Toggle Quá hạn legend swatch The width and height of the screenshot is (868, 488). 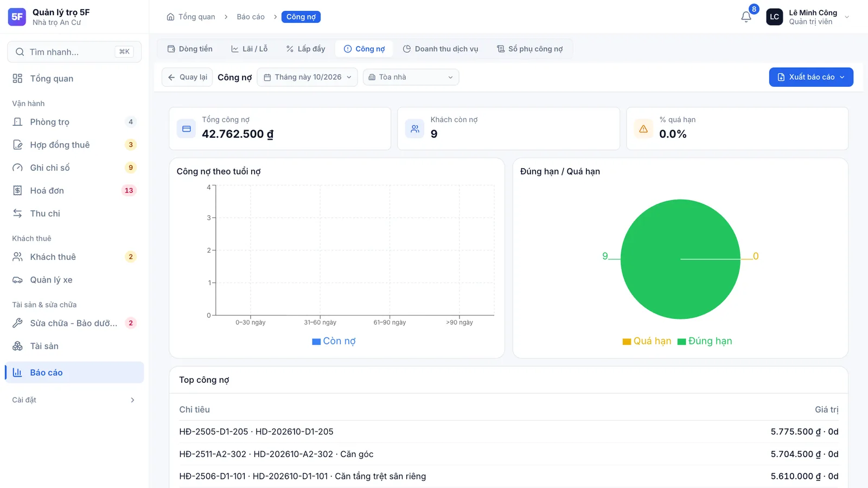pyautogui.click(x=627, y=342)
